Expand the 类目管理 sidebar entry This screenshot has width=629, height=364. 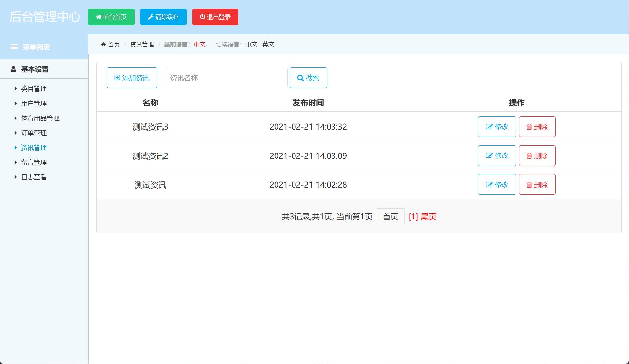34,89
